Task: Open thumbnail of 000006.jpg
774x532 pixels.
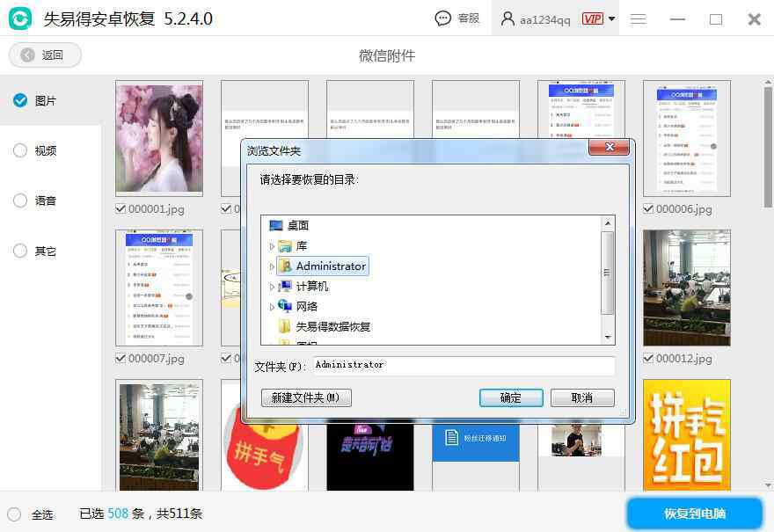Action: point(687,138)
